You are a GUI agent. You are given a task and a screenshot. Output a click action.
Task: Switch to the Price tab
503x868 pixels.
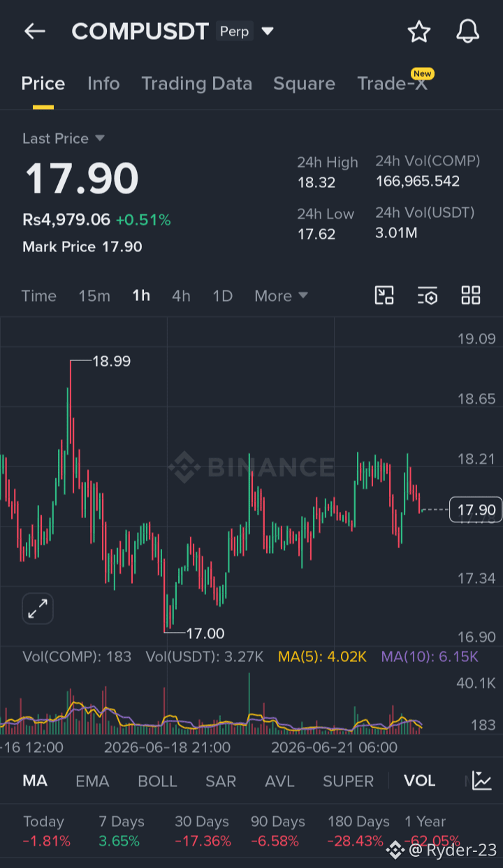point(43,84)
